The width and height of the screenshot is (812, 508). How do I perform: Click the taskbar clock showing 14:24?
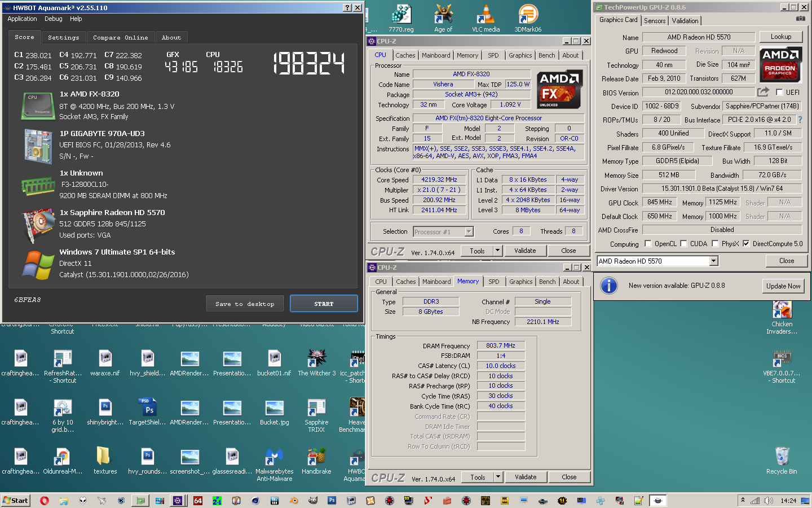coord(788,501)
